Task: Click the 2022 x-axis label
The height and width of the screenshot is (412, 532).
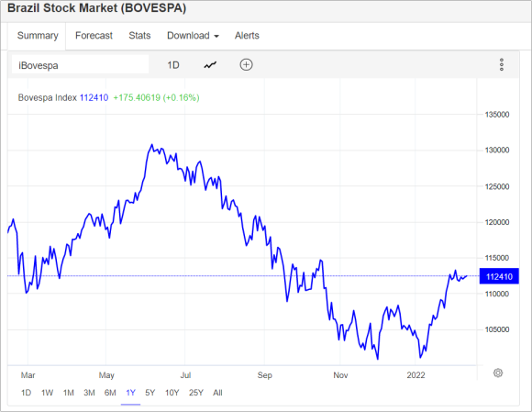Action: [x=416, y=375]
